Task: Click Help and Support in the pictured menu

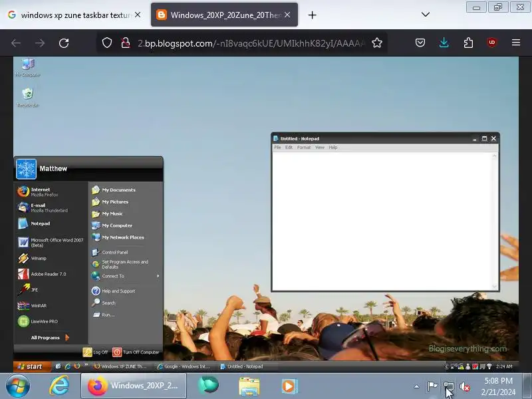Action: (x=118, y=291)
